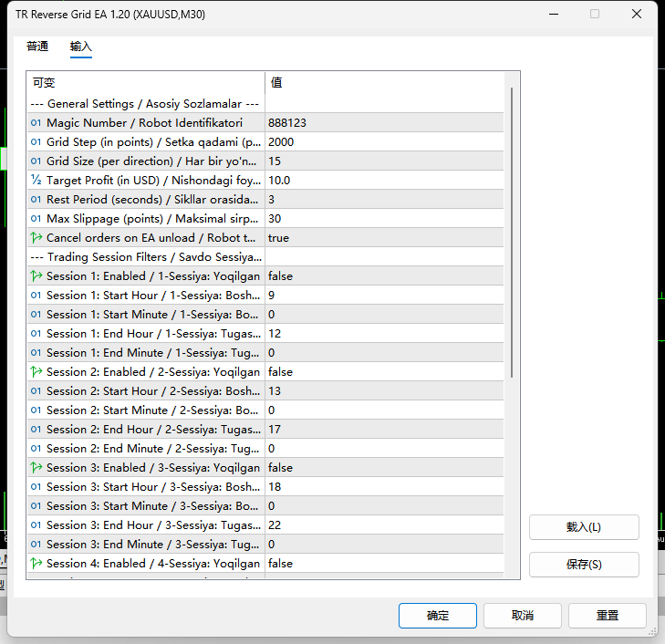665x644 pixels.
Task: Click the integer icon beside Session 2: End Hour
Action: click(36, 430)
